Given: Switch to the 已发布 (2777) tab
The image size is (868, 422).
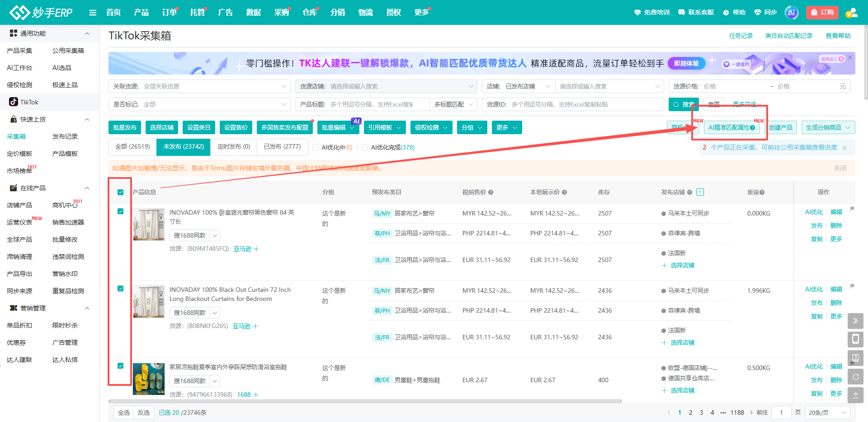Looking at the screenshot, I should point(282,147).
